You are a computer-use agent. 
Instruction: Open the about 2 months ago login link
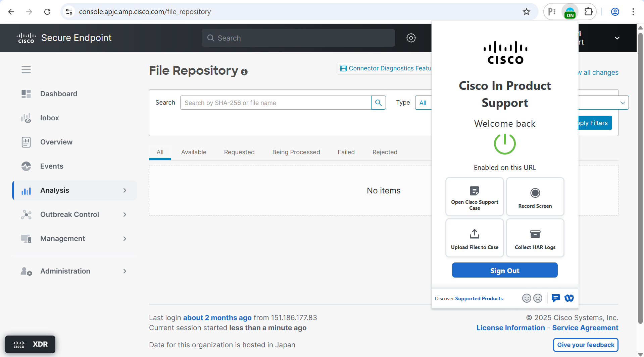point(217,318)
